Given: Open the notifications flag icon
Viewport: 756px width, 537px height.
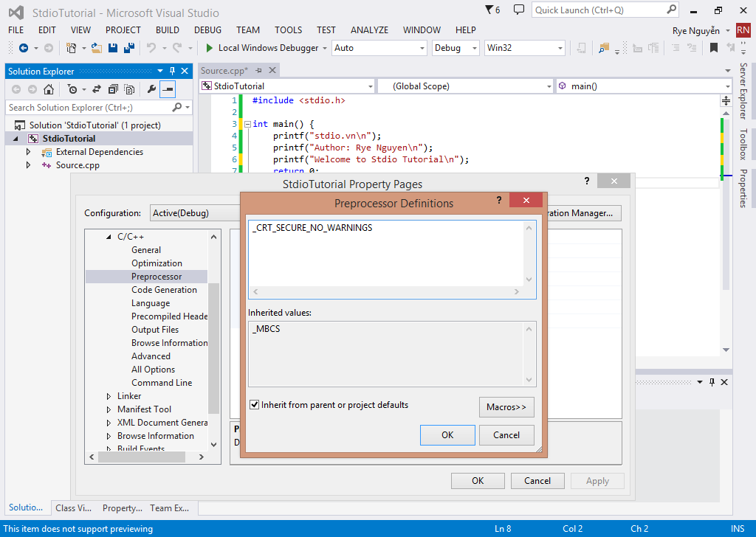Looking at the screenshot, I should tap(489, 10).
